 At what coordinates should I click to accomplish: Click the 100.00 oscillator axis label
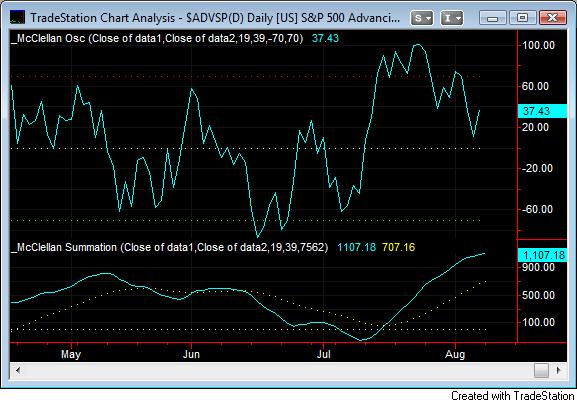click(538, 45)
